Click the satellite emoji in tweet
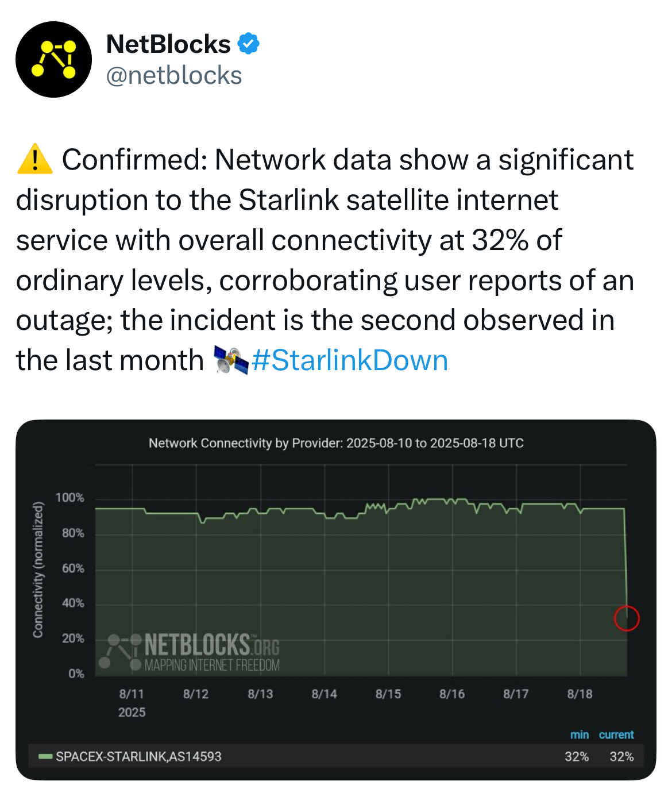This screenshot has width=672, height=804. (x=230, y=360)
